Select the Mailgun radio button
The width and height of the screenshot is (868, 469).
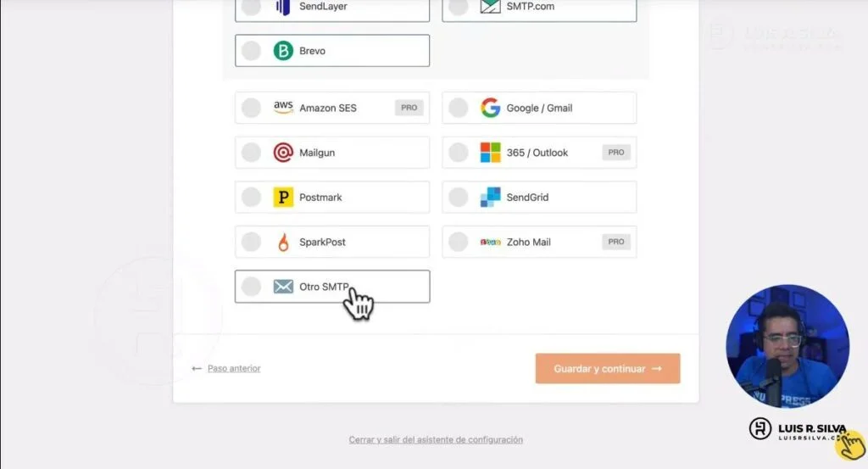(251, 153)
